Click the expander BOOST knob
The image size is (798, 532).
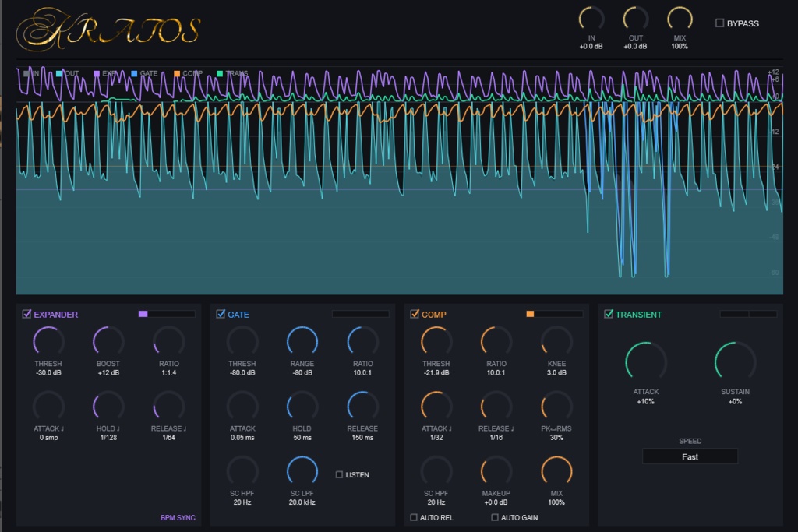click(x=108, y=341)
